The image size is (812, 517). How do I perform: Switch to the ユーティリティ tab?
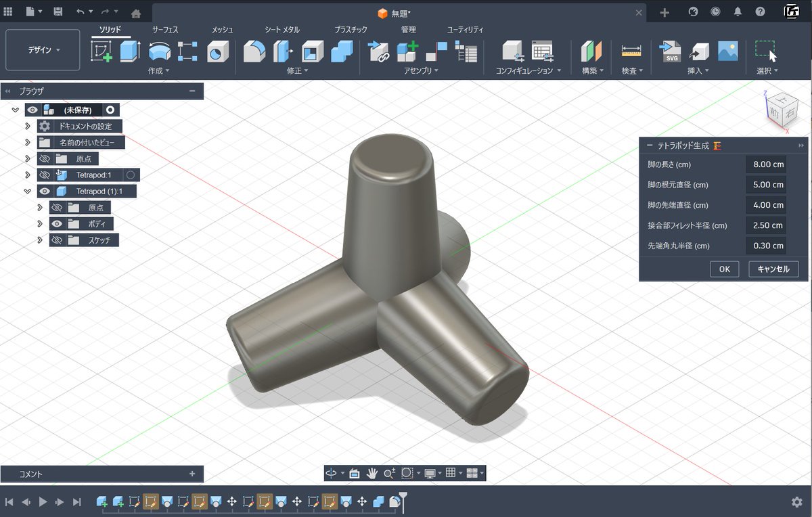click(x=465, y=30)
